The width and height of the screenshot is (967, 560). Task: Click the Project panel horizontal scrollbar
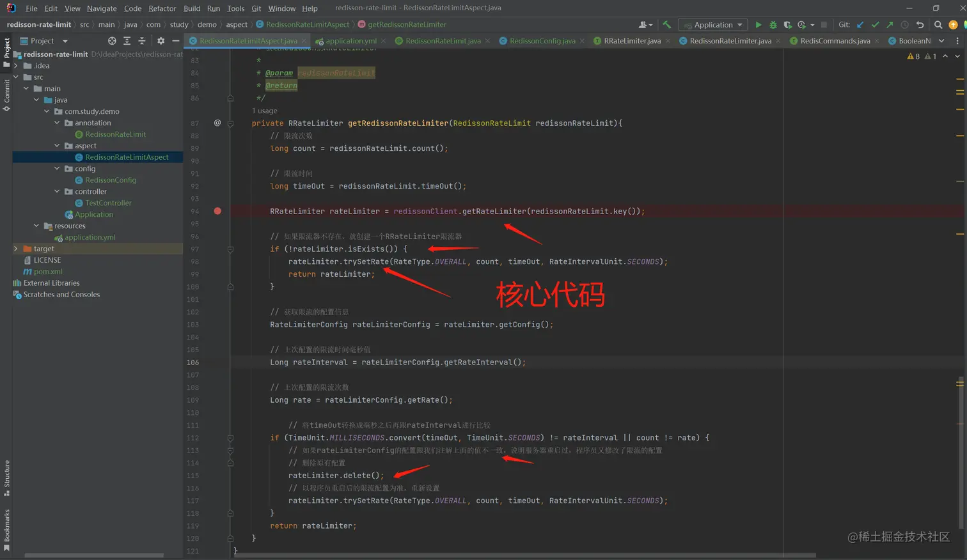click(94, 555)
